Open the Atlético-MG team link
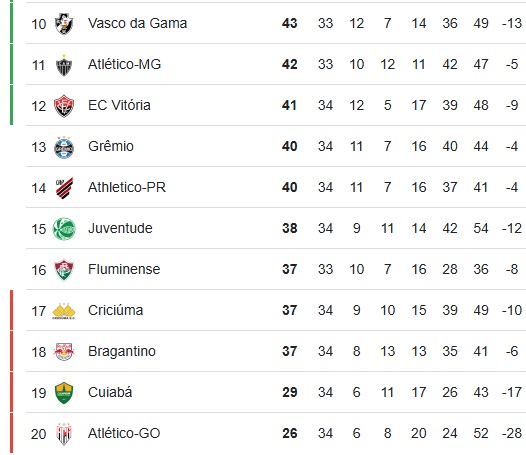526x455 pixels. (124, 64)
